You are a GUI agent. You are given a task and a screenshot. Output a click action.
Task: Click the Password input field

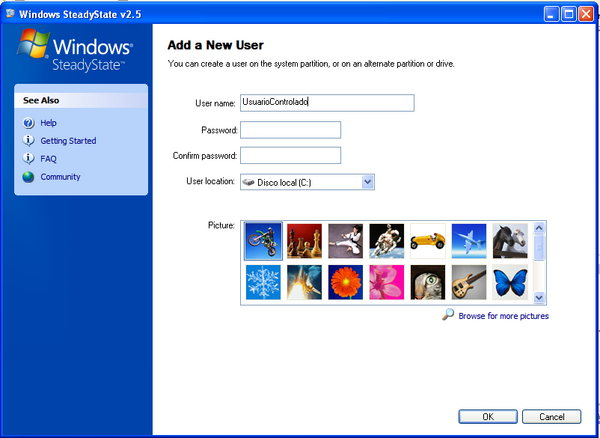pyautogui.click(x=291, y=130)
